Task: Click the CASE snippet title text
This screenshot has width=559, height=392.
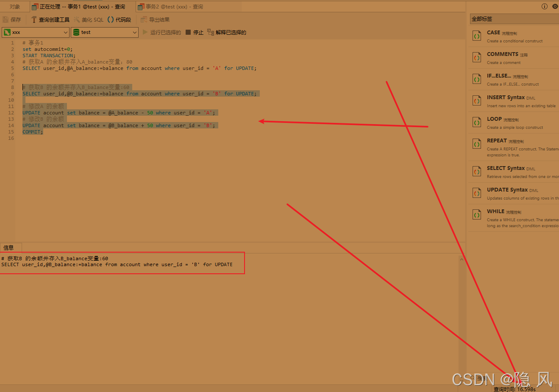Action: (x=493, y=33)
